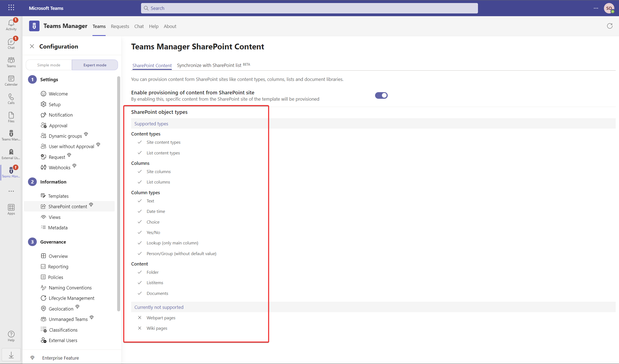Open Chat in the left app rail

pos(11,44)
